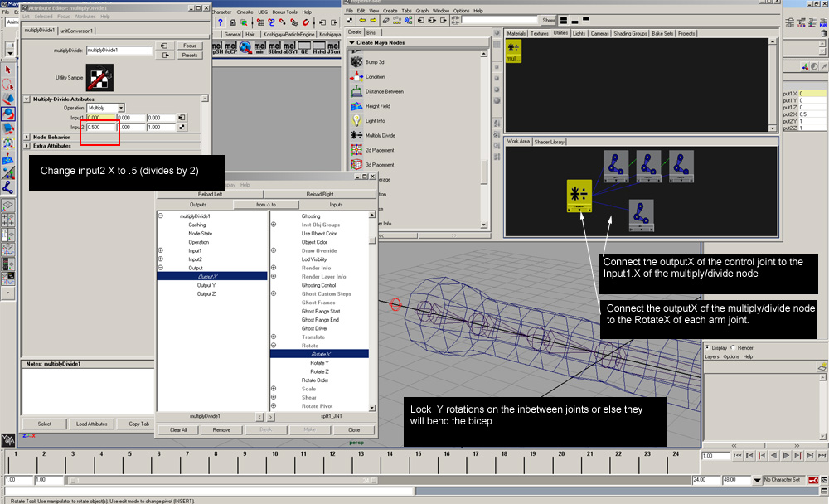Click the Distance Between node icon
Image resolution: width=829 pixels, height=504 pixels.
click(356, 91)
